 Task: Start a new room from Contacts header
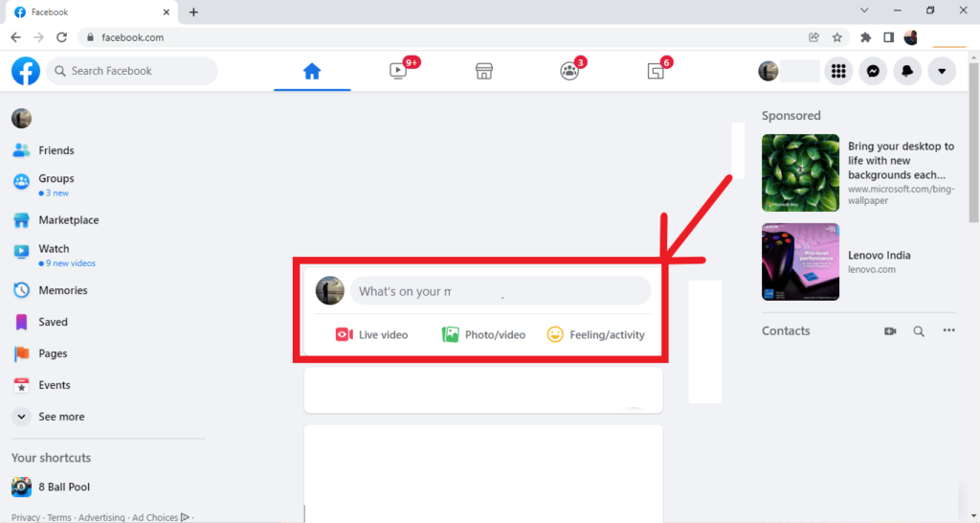(x=890, y=331)
